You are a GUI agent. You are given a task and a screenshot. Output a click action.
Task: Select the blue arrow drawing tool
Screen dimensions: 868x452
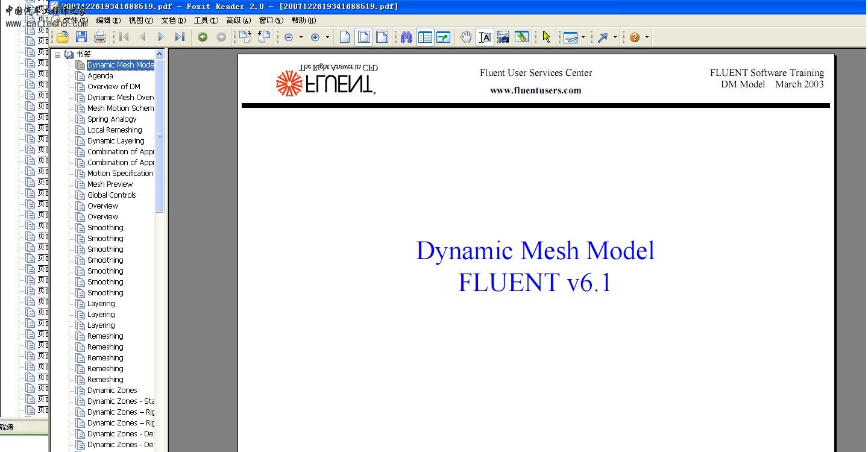click(603, 37)
